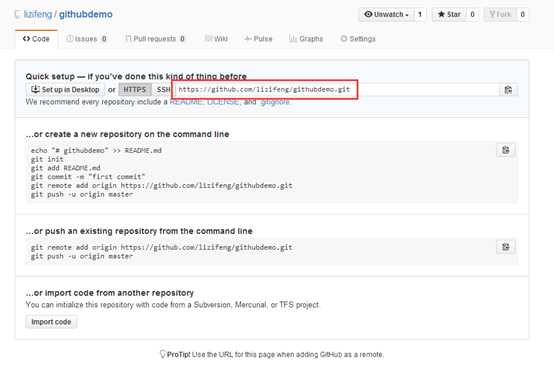Screen dimensions: 554x371
Task: Click the ProTip lightbulb icon
Action: coord(163,354)
